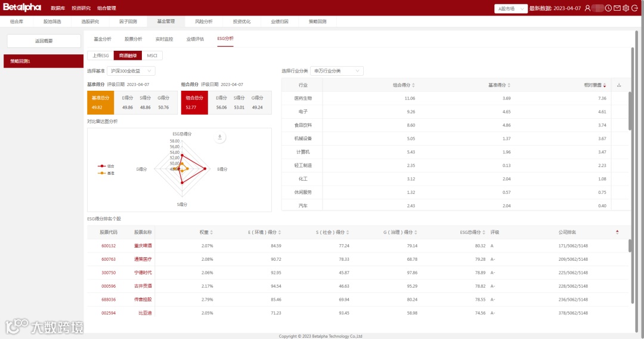The width and height of the screenshot is (644, 339).
Task: Sort stocks by 权重 column
Action: tap(212, 233)
